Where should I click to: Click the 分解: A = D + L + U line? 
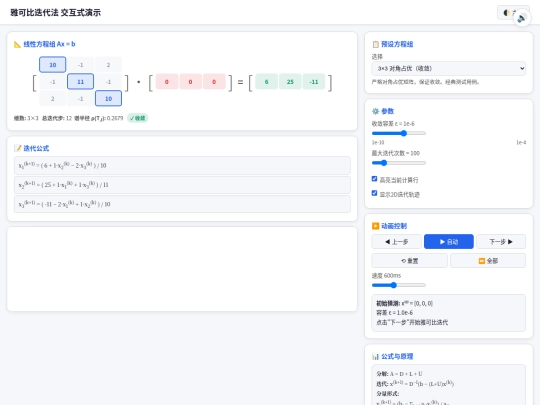[399, 374]
